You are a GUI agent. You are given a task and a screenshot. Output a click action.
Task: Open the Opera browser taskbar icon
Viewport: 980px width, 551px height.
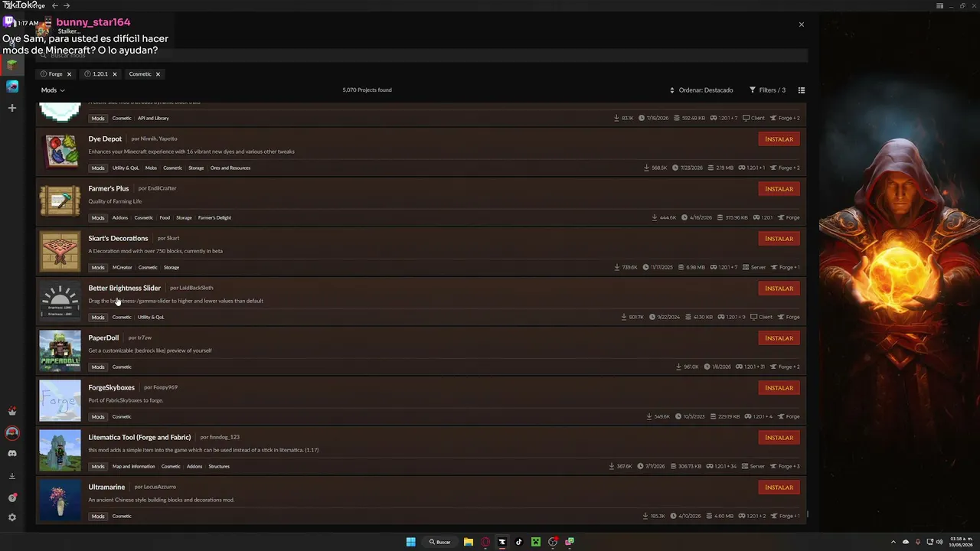pyautogui.click(x=485, y=542)
